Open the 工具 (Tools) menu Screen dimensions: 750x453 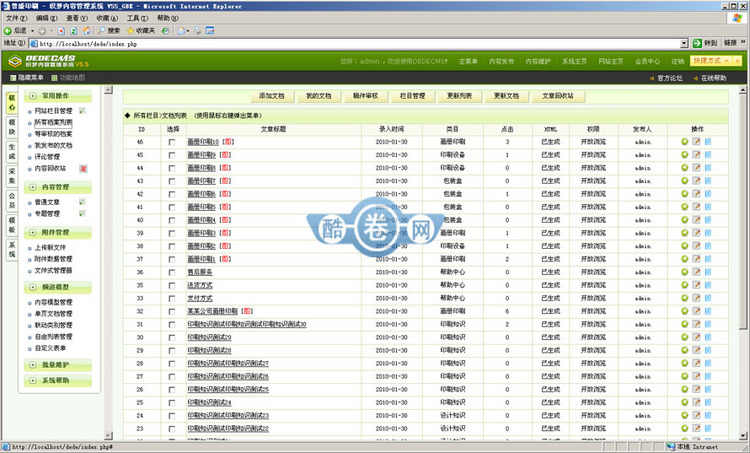tap(137, 18)
